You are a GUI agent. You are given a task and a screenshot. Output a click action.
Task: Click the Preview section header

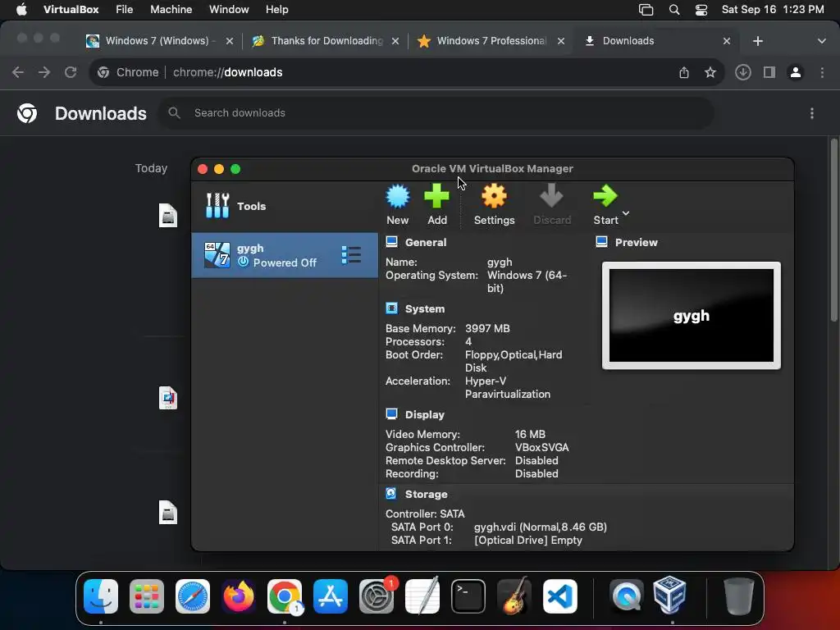636,242
